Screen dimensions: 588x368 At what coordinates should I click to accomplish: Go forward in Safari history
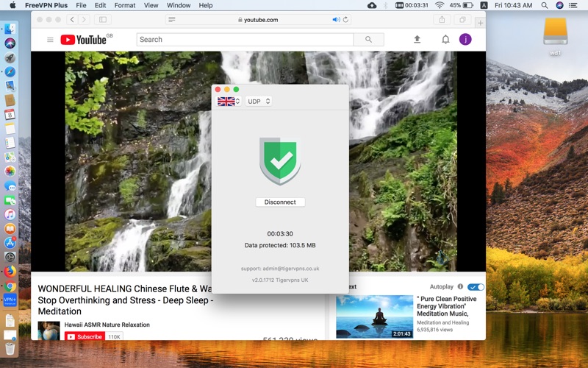[84, 20]
